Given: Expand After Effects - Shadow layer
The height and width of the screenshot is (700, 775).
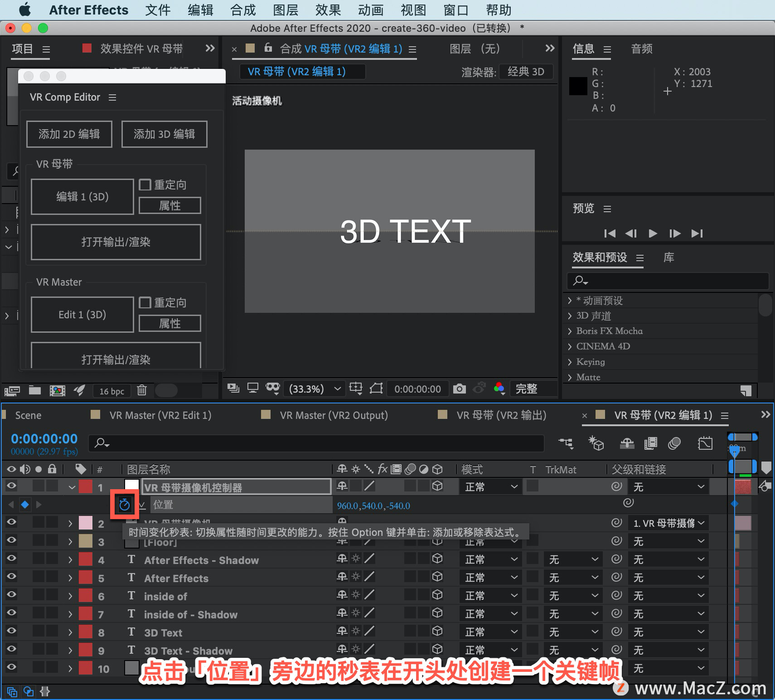Looking at the screenshot, I should point(70,560).
